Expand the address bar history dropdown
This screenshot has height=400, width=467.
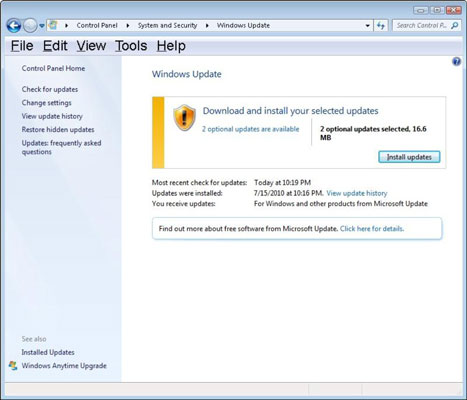tap(367, 26)
